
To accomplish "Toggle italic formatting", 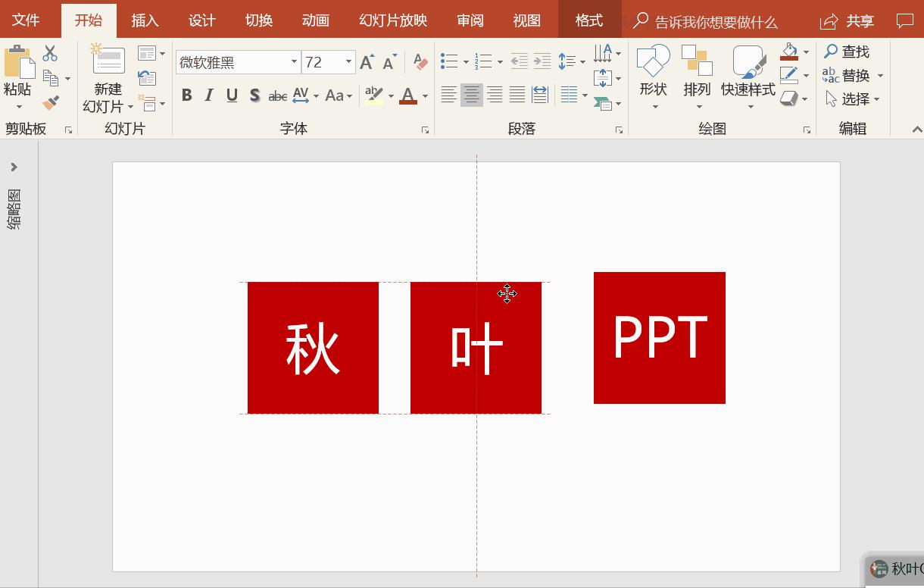I will pos(208,96).
